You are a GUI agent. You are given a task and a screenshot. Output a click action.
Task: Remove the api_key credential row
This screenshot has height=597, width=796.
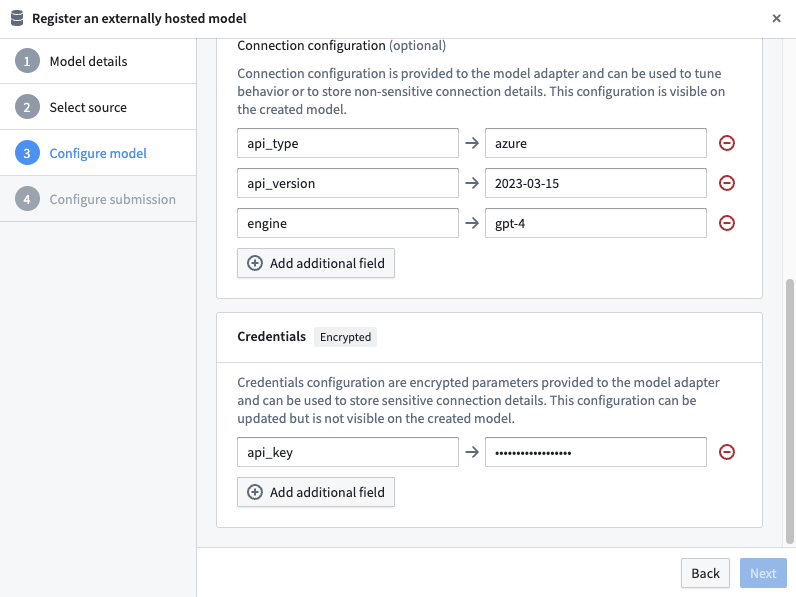[726, 452]
